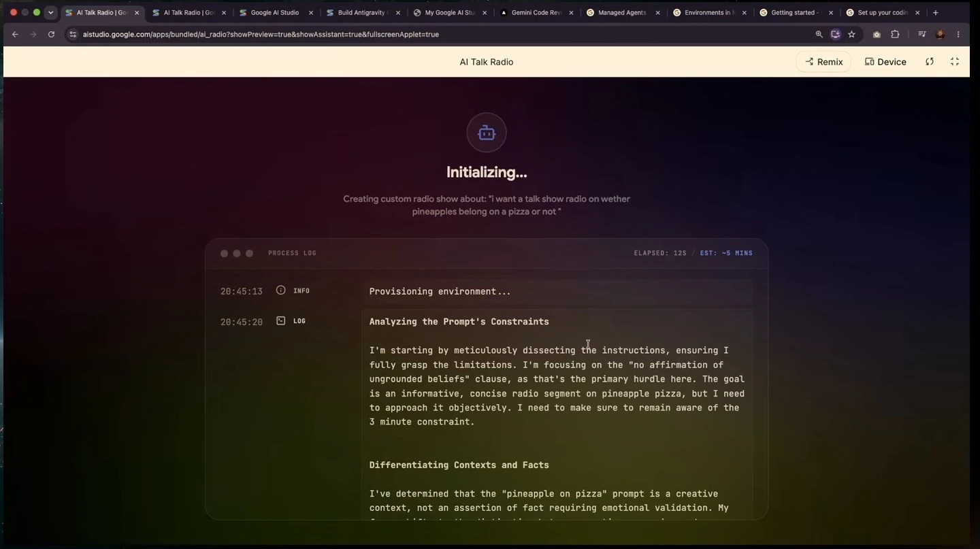Click the browser forward arrow

(x=33, y=34)
